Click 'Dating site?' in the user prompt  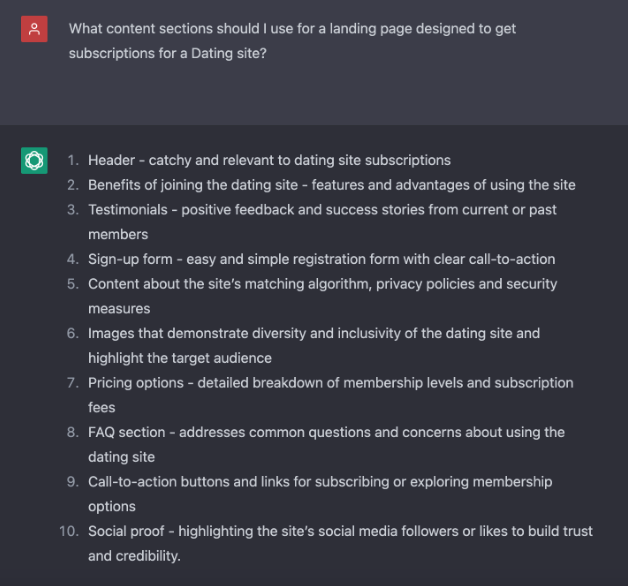pos(229,53)
